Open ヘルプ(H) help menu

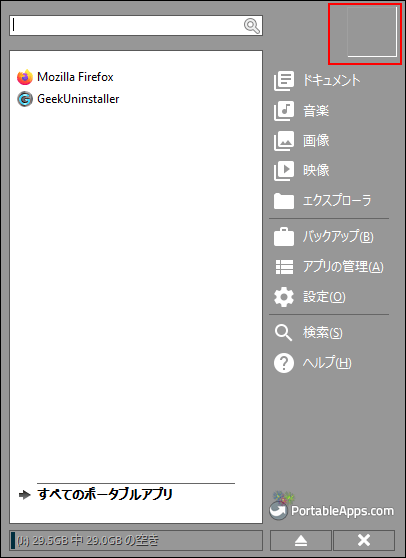click(x=327, y=363)
